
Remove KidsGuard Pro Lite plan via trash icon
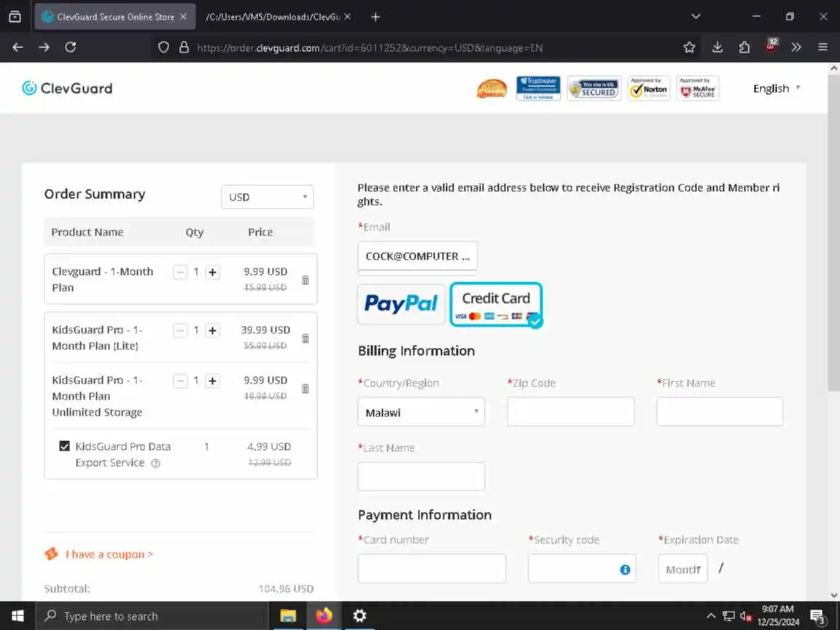pos(306,338)
